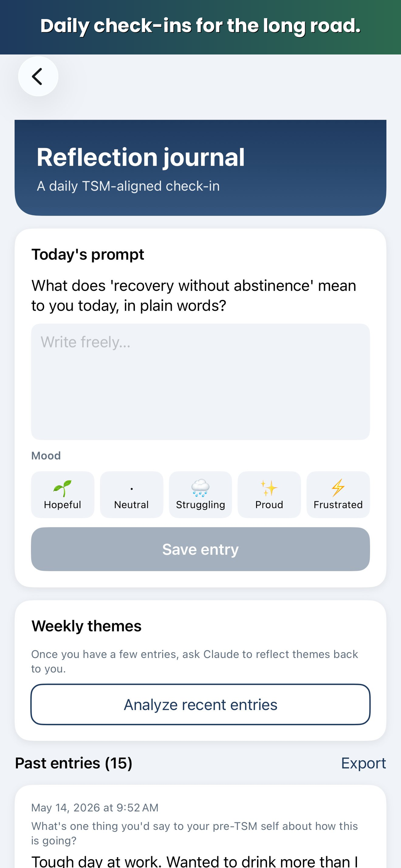401x868 pixels.
Task: Toggle the Neutral mood chip
Action: [131, 495]
